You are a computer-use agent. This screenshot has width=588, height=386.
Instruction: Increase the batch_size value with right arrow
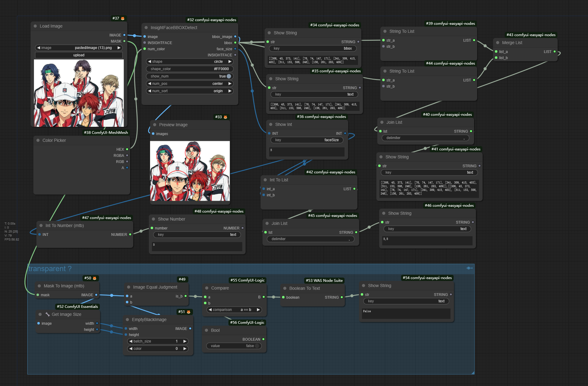[x=185, y=341]
